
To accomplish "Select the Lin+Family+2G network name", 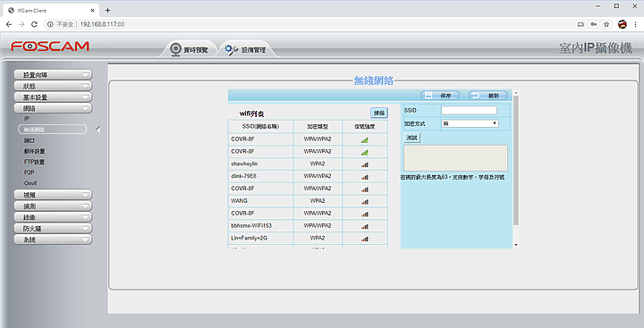I will pos(250,238).
